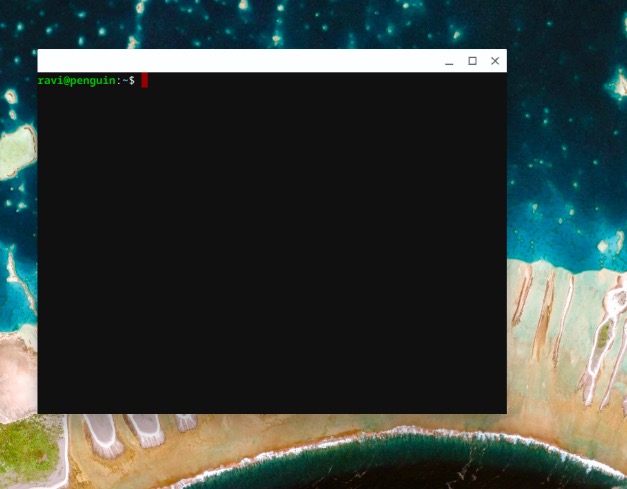Image resolution: width=627 pixels, height=489 pixels.
Task: Click the white terminal title bar
Action: (x=272, y=61)
